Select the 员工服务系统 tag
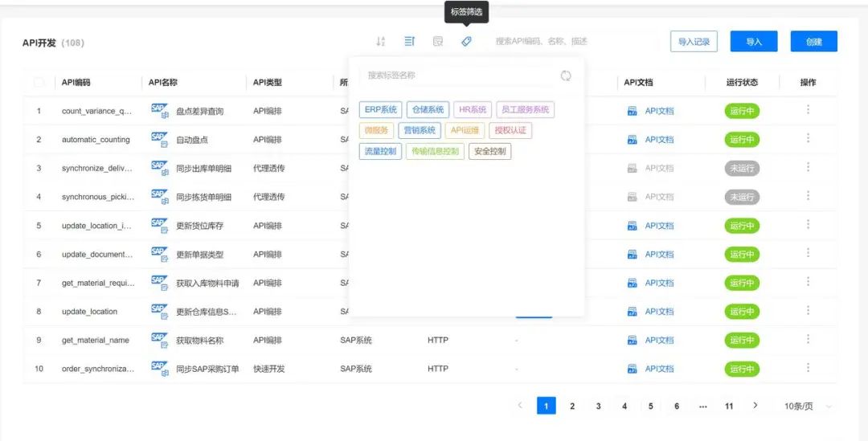The width and height of the screenshot is (868, 441). 525,109
